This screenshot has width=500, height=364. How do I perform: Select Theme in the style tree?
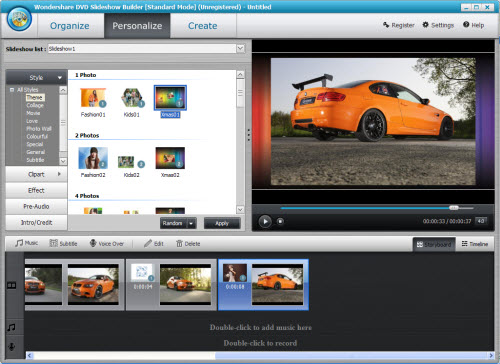(35, 98)
